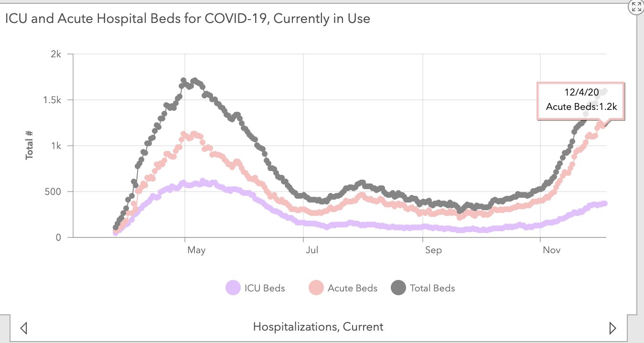
Task: Toggle the Total Beds series label
Action: coord(432,288)
